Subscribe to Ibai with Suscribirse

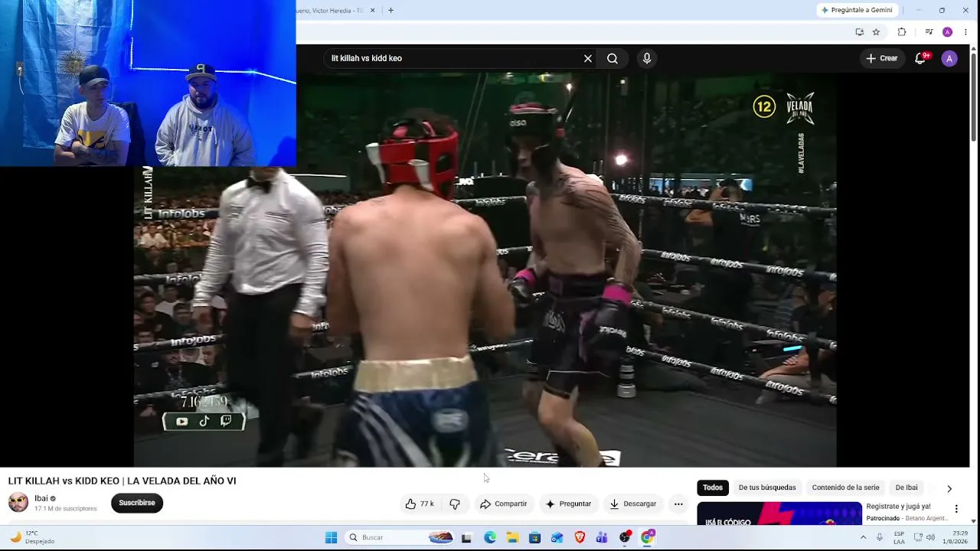coord(137,503)
